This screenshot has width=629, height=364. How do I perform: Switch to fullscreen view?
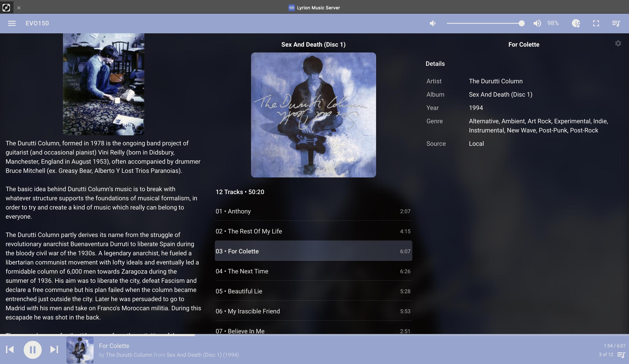pos(596,23)
